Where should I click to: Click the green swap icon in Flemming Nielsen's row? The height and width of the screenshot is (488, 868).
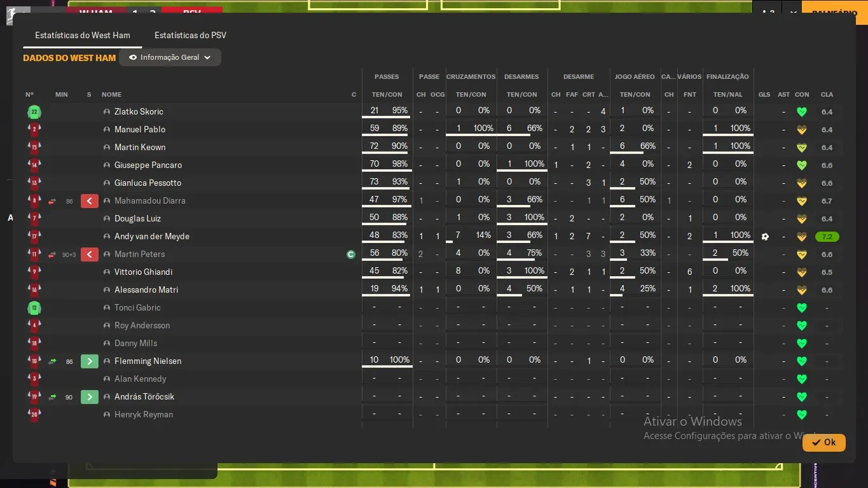tap(52, 361)
